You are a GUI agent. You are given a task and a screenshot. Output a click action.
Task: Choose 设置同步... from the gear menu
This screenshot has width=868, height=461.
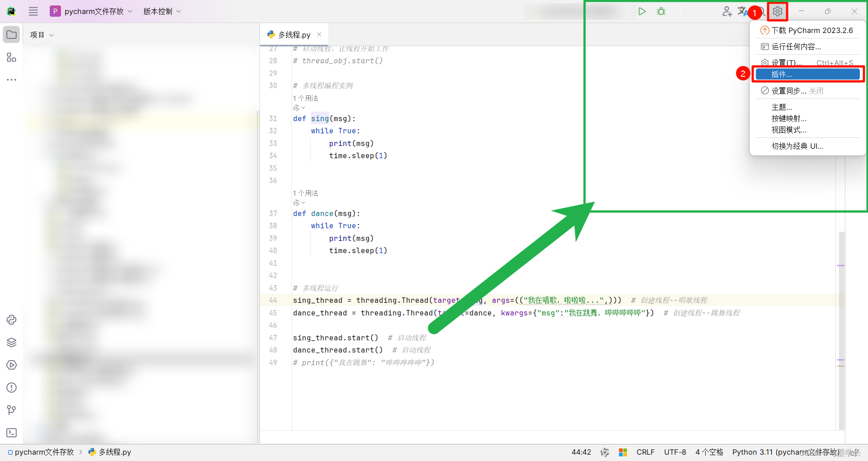tap(807, 91)
